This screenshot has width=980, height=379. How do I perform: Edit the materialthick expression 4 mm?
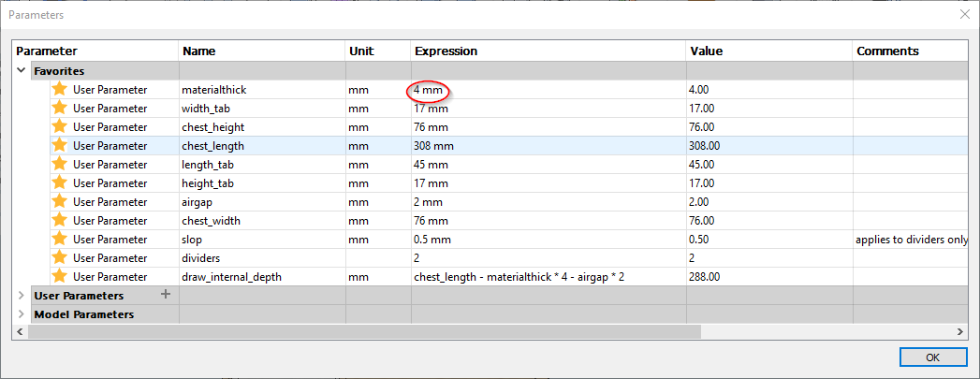[430, 90]
